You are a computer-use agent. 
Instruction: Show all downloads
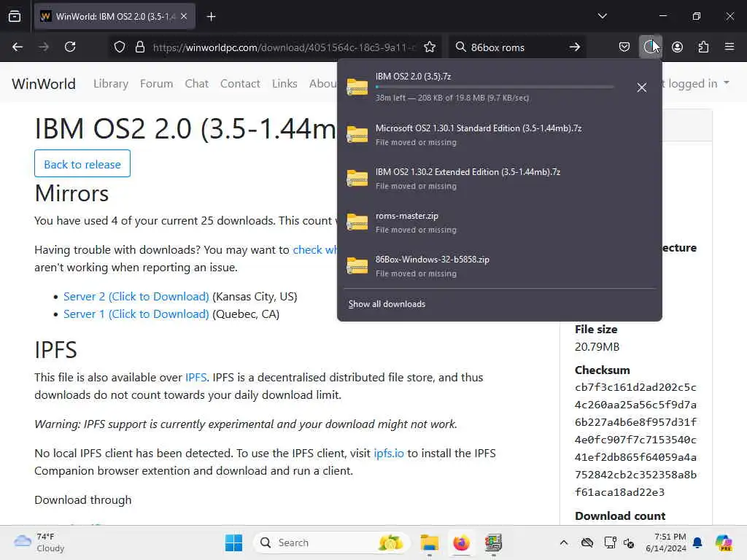[387, 304]
